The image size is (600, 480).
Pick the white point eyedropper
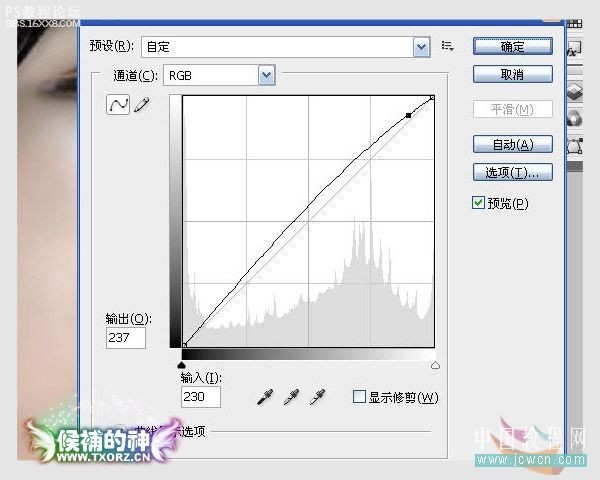pos(318,397)
